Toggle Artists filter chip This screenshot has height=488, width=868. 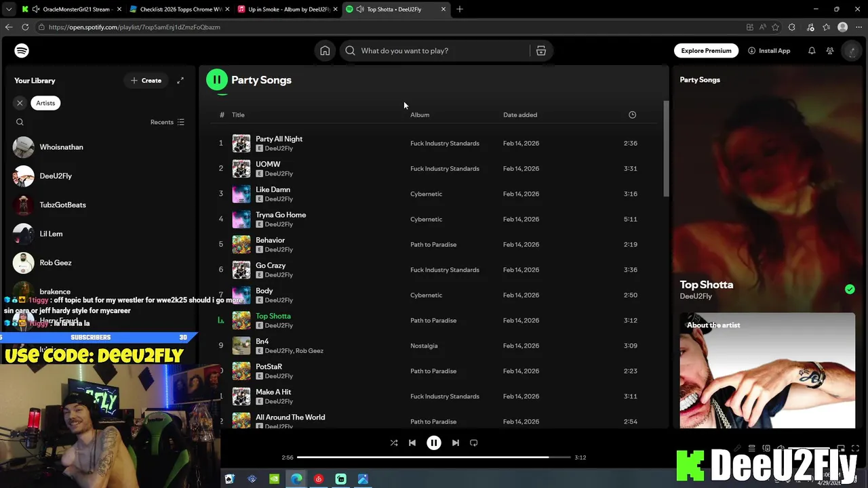(x=45, y=103)
